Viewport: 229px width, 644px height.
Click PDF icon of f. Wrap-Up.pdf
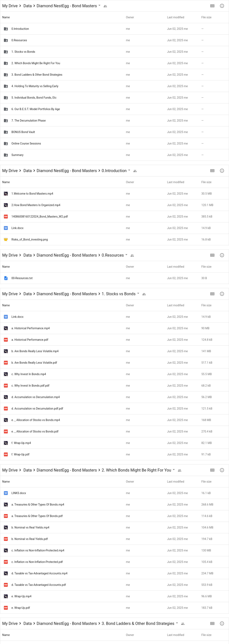6,454
